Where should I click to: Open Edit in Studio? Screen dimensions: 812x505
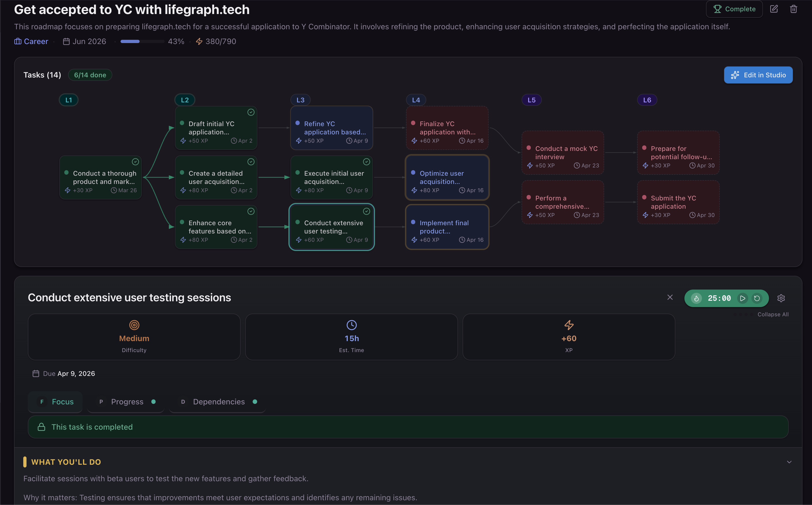(758, 75)
